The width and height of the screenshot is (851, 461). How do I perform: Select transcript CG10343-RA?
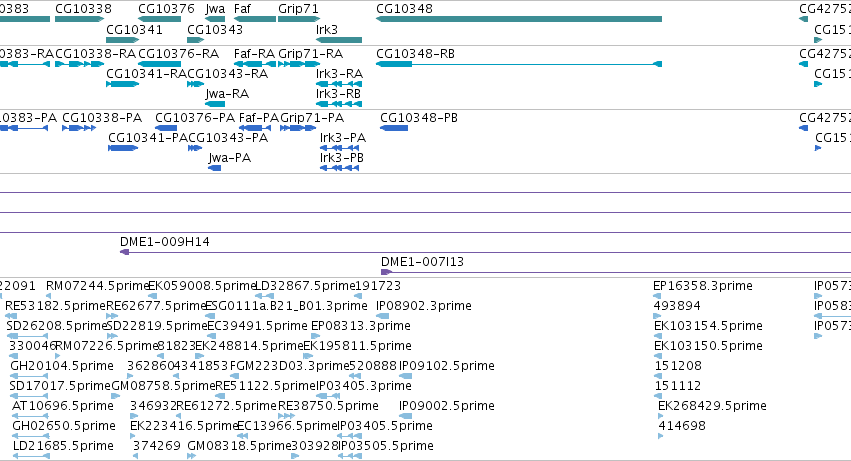tap(227, 73)
